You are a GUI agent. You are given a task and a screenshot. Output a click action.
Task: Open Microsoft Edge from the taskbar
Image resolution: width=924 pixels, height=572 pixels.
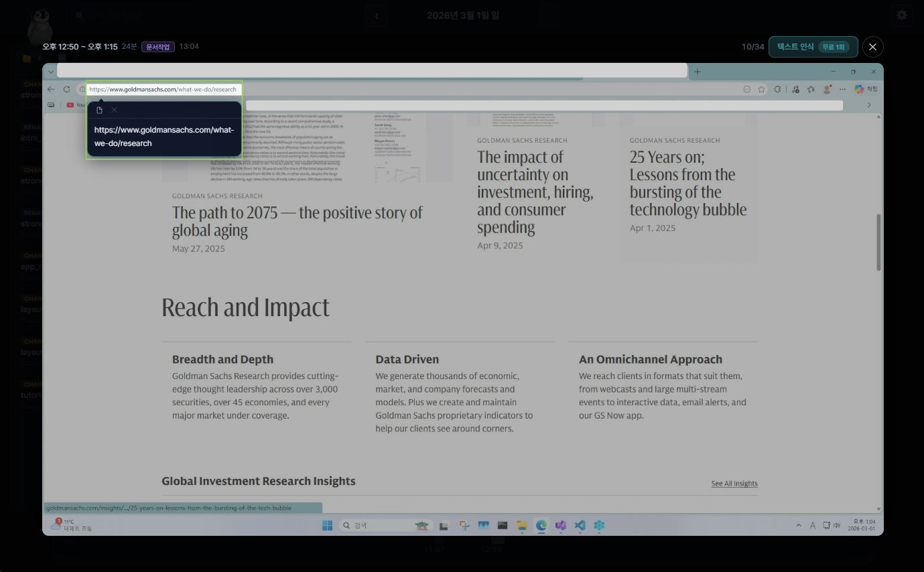click(x=541, y=526)
